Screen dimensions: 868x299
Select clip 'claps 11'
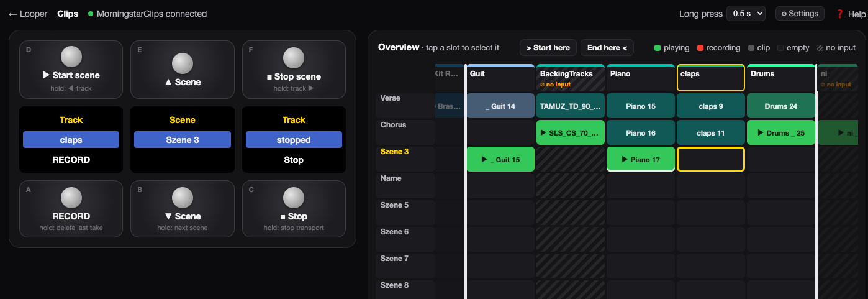(x=711, y=132)
